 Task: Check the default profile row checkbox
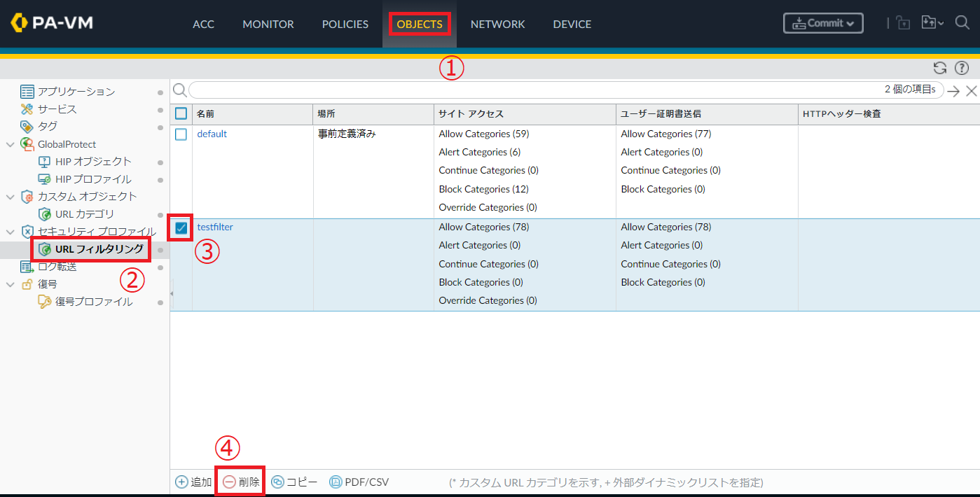pyautogui.click(x=181, y=134)
